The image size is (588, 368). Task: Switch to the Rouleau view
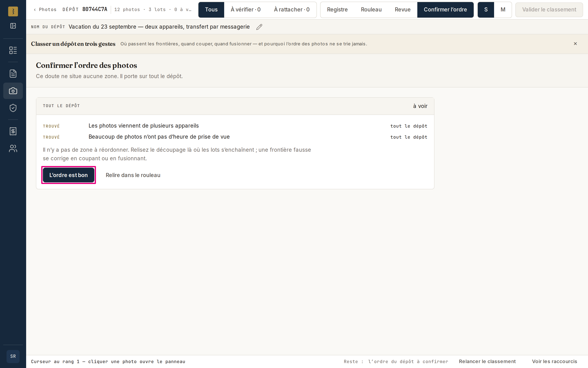coord(371,9)
